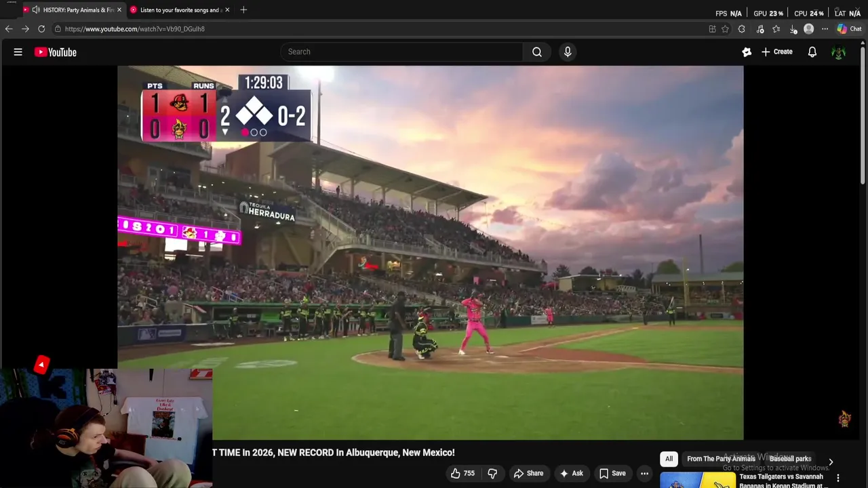View site info via the lock icon
The height and width of the screenshot is (488, 868).
point(58,28)
